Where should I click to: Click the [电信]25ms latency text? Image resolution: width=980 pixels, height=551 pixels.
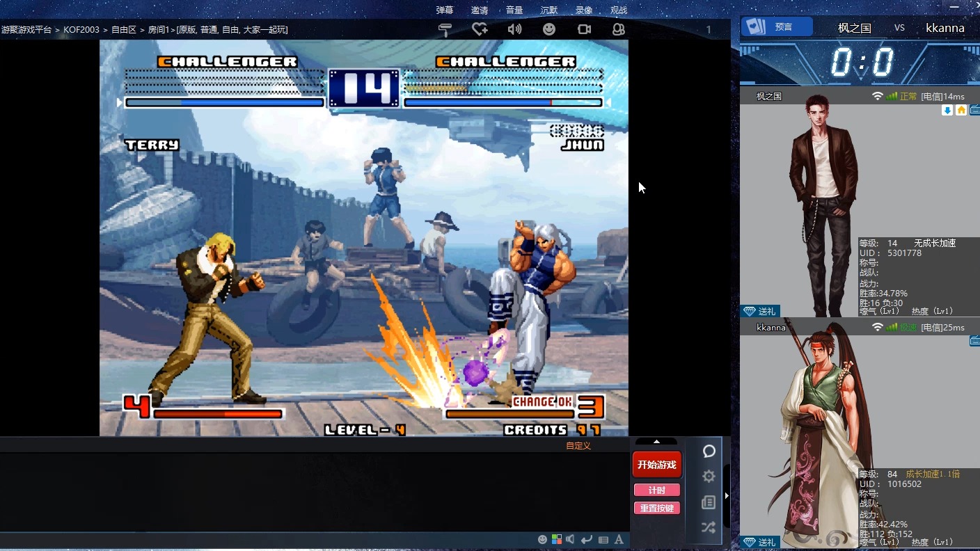click(942, 327)
